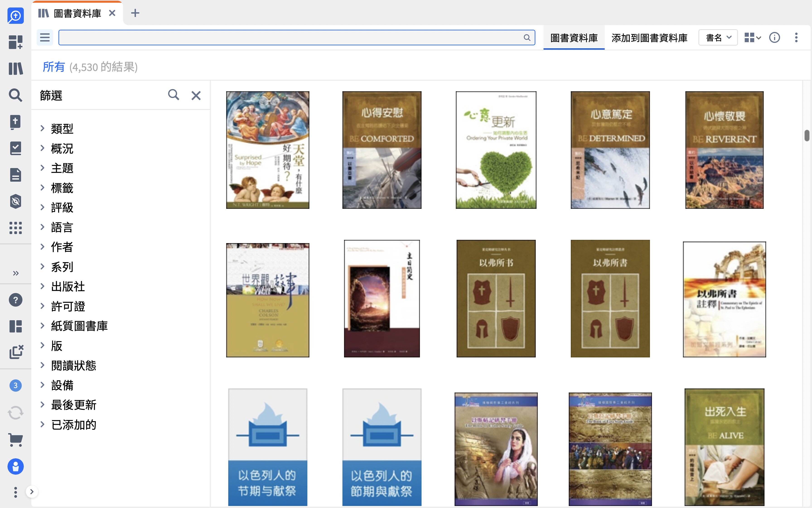Open the shopping cart icon
Screen dimensions: 812x508
pos(15,440)
